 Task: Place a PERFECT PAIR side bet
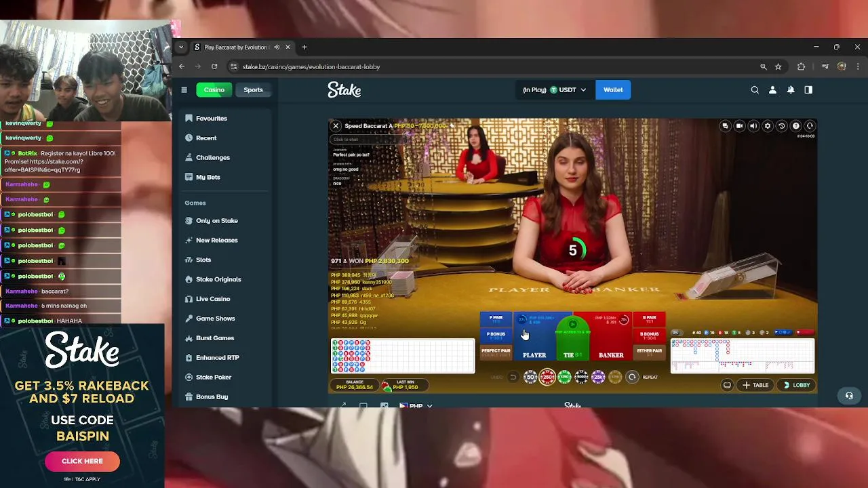496,352
